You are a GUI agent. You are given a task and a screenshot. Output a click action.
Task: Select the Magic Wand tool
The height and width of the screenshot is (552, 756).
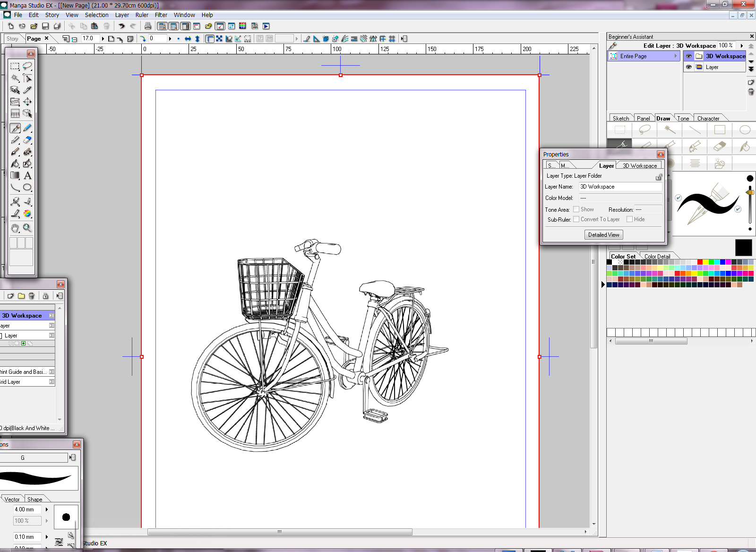tap(15, 78)
